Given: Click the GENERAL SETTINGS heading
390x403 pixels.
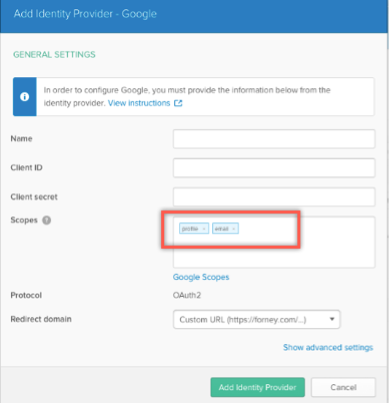Looking at the screenshot, I should pos(54,55).
